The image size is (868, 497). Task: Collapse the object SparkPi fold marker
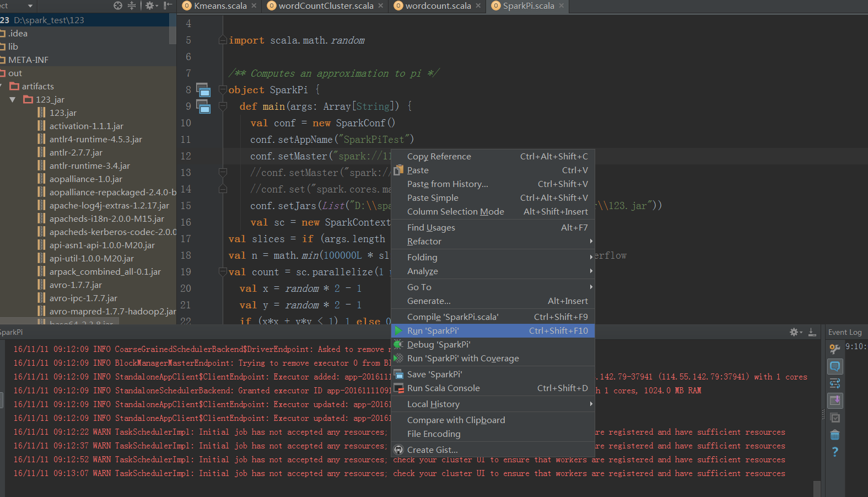coord(223,90)
